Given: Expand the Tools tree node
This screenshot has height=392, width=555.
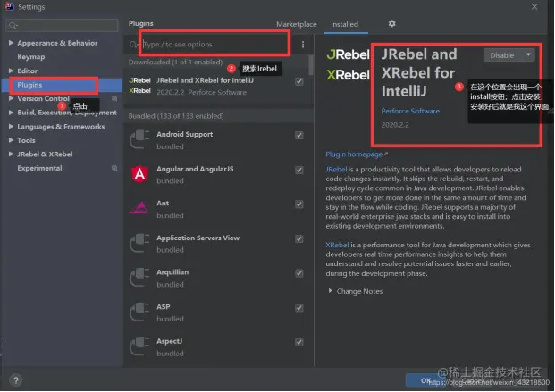Looking at the screenshot, I should 11,140.
